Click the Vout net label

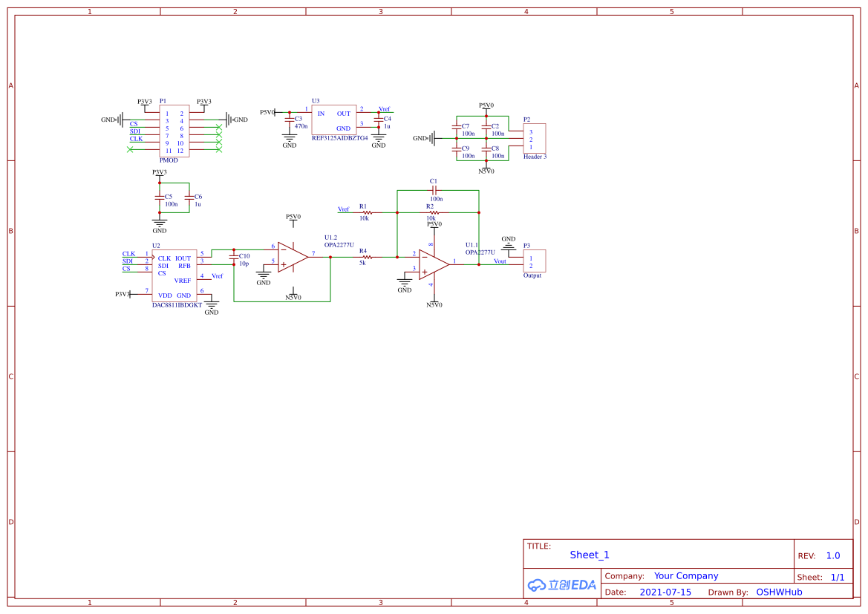pos(500,261)
